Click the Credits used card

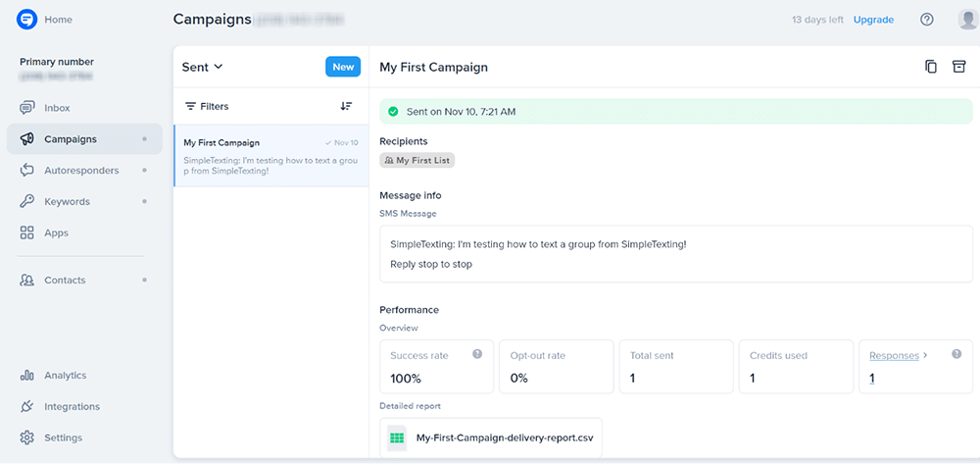click(x=796, y=367)
